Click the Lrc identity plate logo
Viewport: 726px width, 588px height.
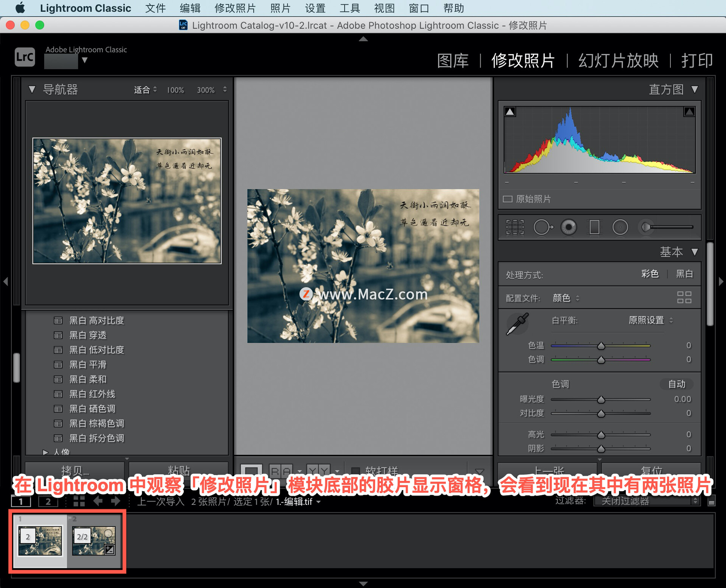point(25,57)
